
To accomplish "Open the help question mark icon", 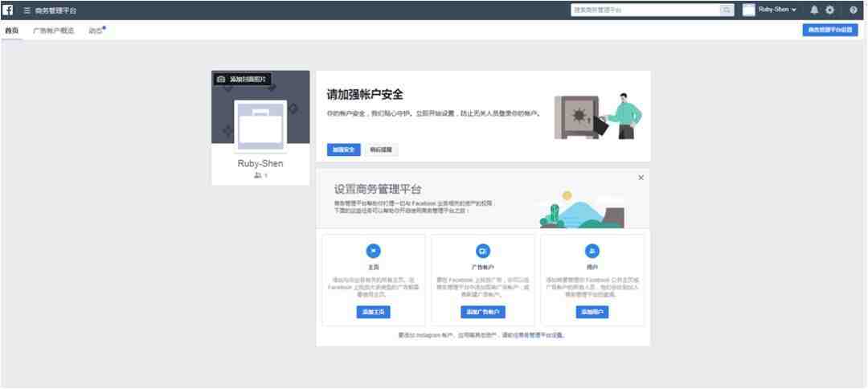I will [853, 10].
